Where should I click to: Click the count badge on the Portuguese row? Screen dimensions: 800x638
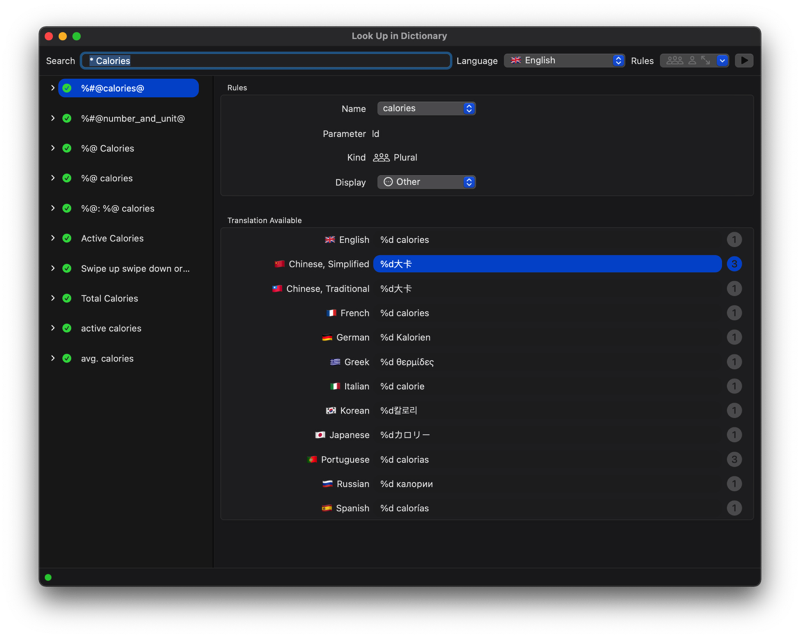[x=734, y=460]
